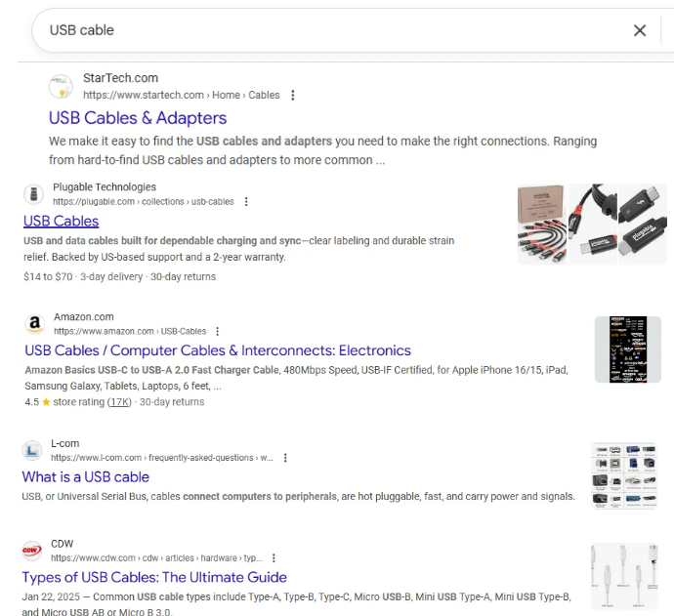
Task: Clear the search box with the X icon
Action: click(x=640, y=30)
